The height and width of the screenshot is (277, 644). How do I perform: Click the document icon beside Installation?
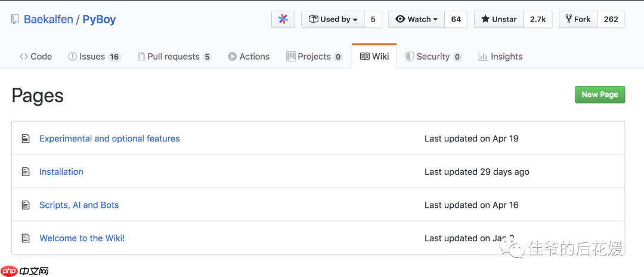(x=26, y=172)
